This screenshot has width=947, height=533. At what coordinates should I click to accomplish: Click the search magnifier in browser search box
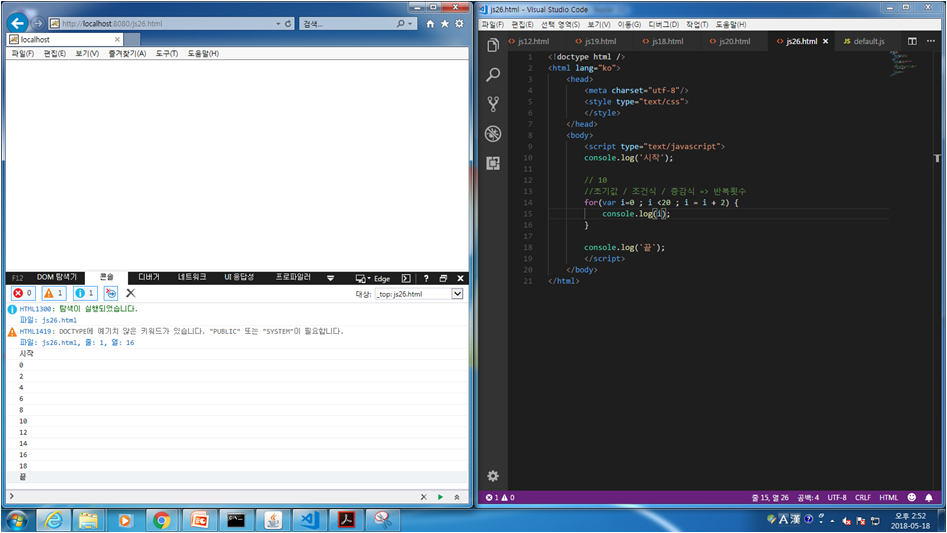tap(400, 24)
